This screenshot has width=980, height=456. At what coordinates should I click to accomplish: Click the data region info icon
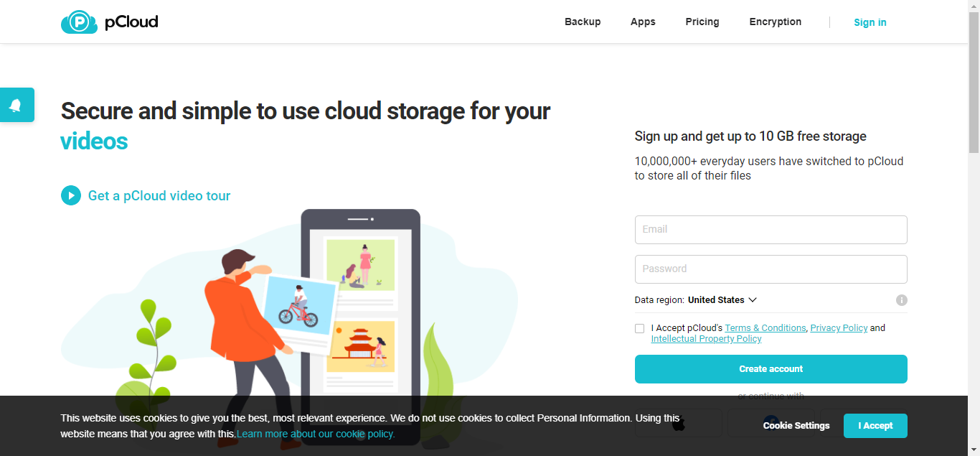(x=902, y=300)
